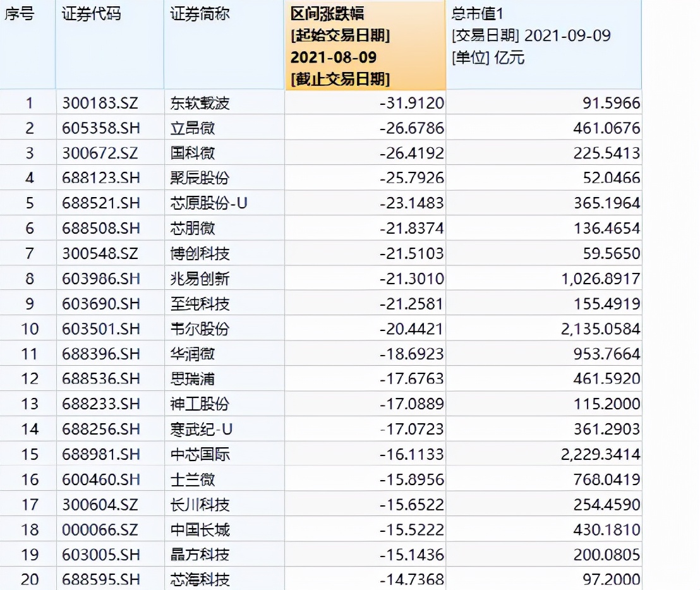Viewport: 700px width, 590px height.
Task: Select the 芯原股份-U row name
Action: [x=208, y=203]
